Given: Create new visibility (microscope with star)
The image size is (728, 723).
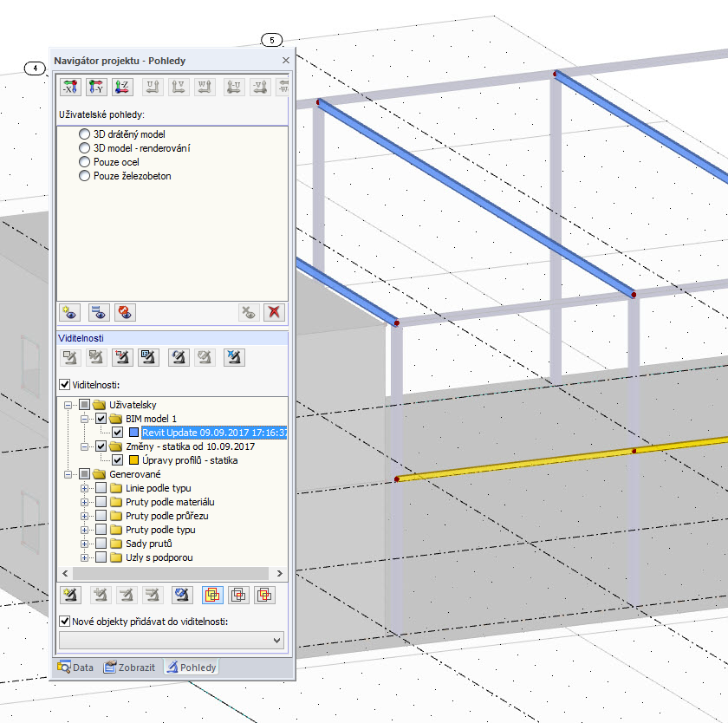Looking at the screenshot, I should click(x=70, y=595).
